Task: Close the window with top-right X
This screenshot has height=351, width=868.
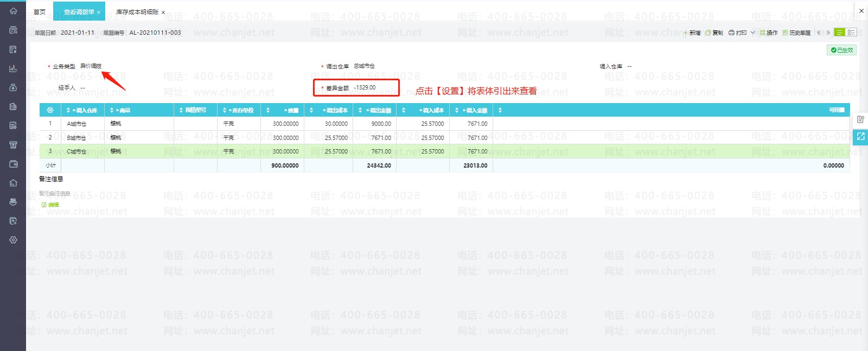Action: (x=861, y=11)
